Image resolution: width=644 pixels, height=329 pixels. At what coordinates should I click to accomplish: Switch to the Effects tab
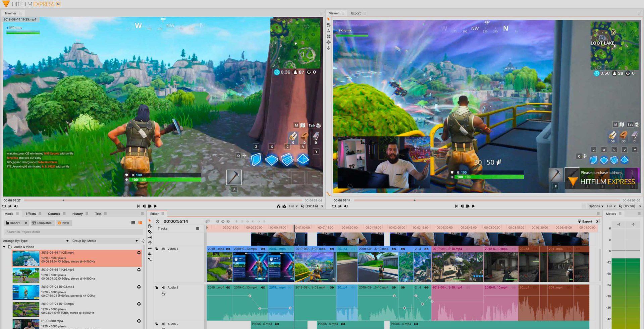coord(31,214)
